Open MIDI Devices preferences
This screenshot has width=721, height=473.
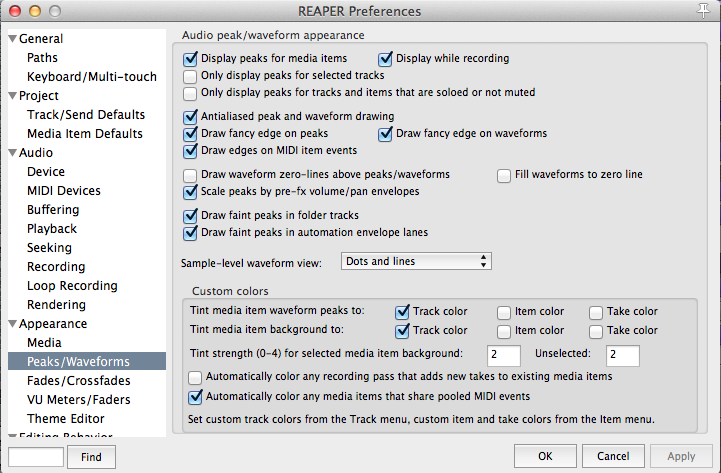tap(64, 191)
